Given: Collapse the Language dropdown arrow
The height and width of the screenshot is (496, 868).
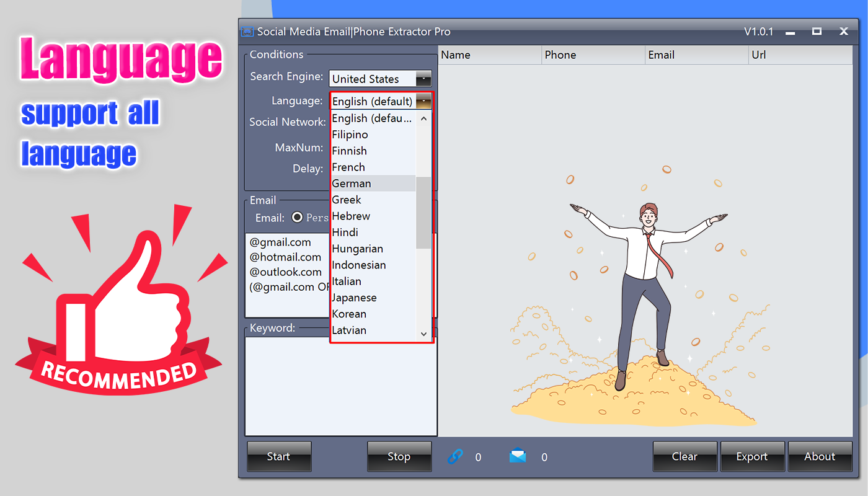Looking at the screenshot, I should click(423, 101).
